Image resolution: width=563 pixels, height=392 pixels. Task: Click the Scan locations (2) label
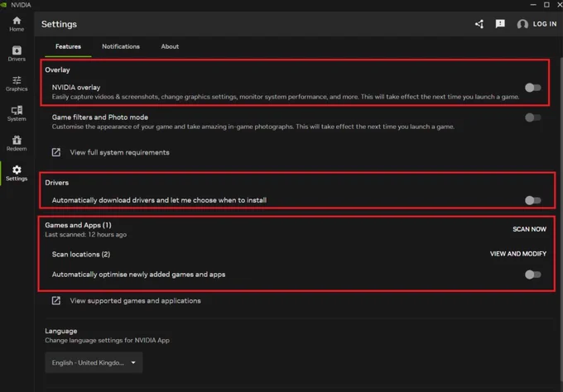pyautogui.click(x=81, y=254)
